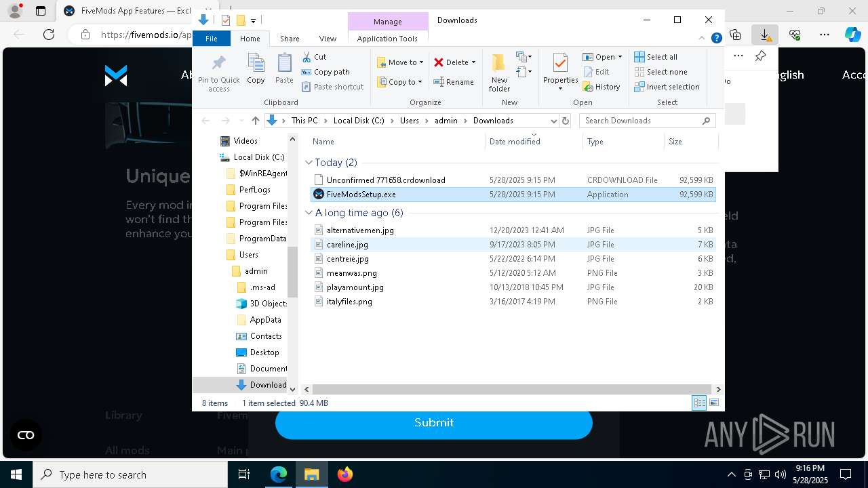
Task: Select playamount.jpg file
Action: pyautogui.click(x=513, y=287)
